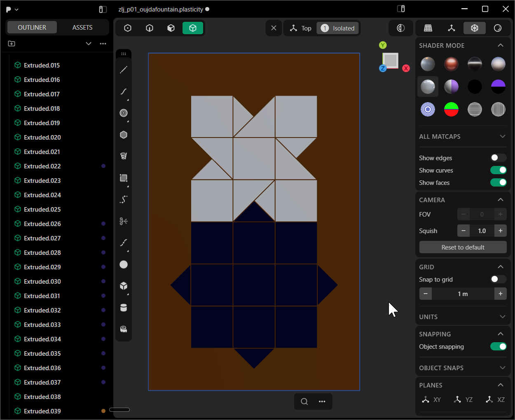Viewport: 515px width, 420px height.
Task: Choose the Circle tool in the toolbar
Action: 124,113
